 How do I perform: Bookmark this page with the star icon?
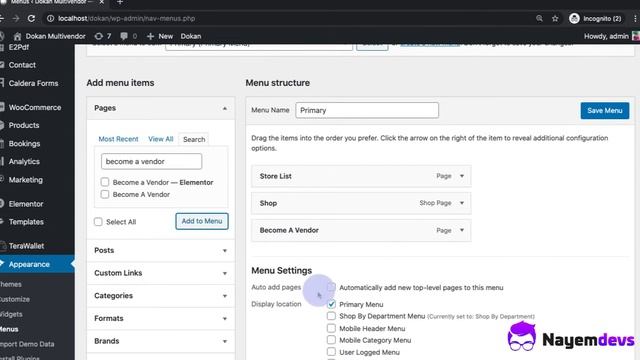pyautogui.click(x=555, y=18)
